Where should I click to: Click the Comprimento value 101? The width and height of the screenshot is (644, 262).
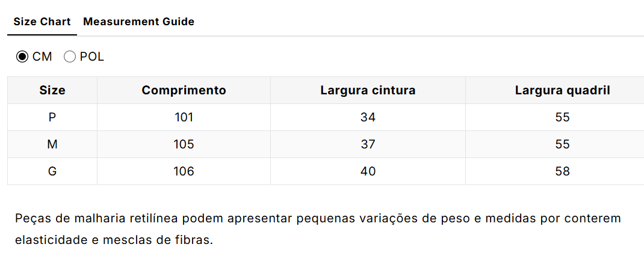[x=184, y=118]
